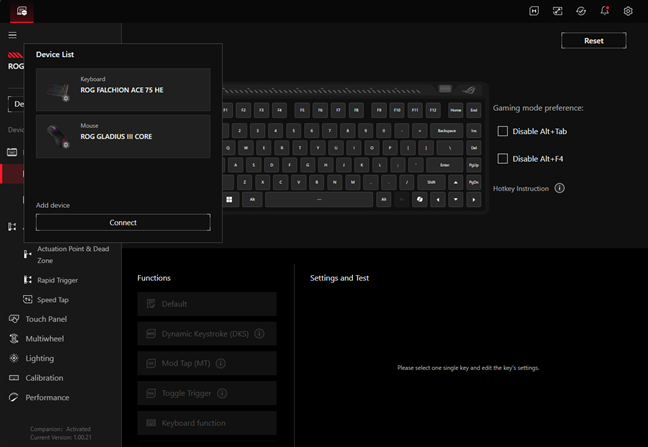Click the Shift key near up arrow
This screenshot has height=447, width=648.
tap(431, 182)
